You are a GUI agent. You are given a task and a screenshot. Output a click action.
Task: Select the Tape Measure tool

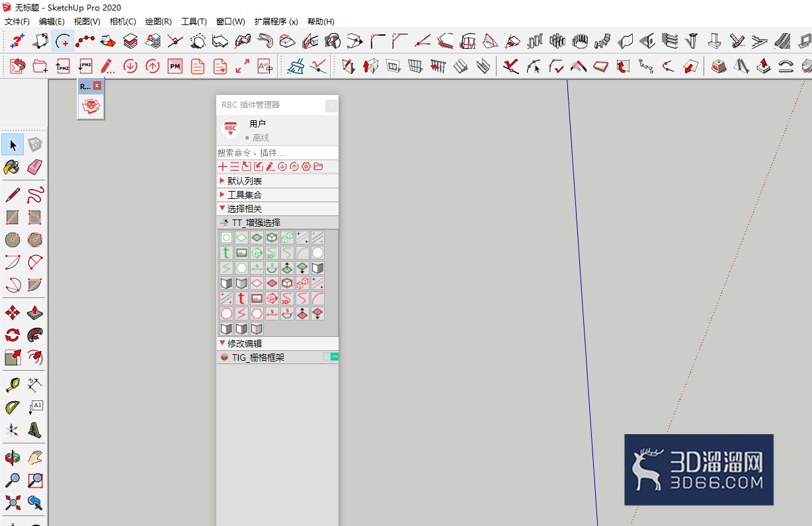click(13, 385)
